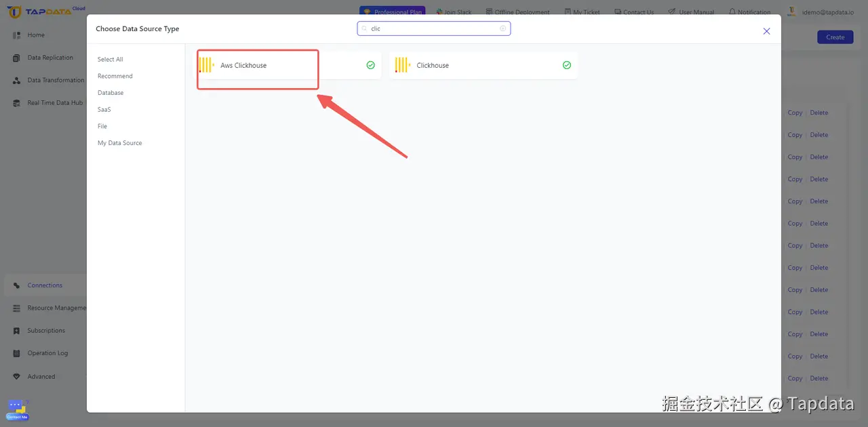Select the 'Select All' category
Image resolution: width=868 pixels, height=427 pixels.
coord(111,60)
